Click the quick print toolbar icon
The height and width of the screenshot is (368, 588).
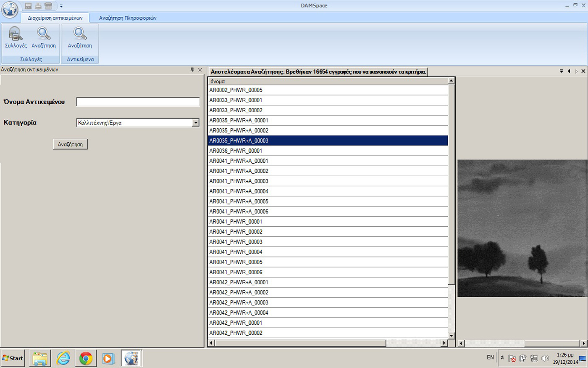(x=38, y=6)
